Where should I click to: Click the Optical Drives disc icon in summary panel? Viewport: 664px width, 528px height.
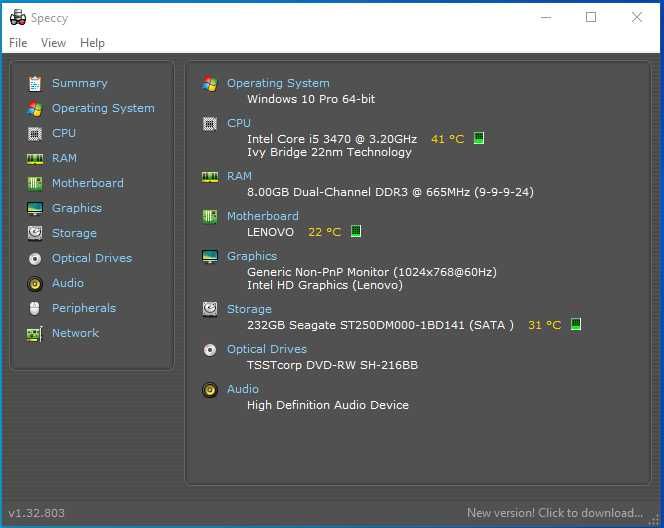pos(210,350)
